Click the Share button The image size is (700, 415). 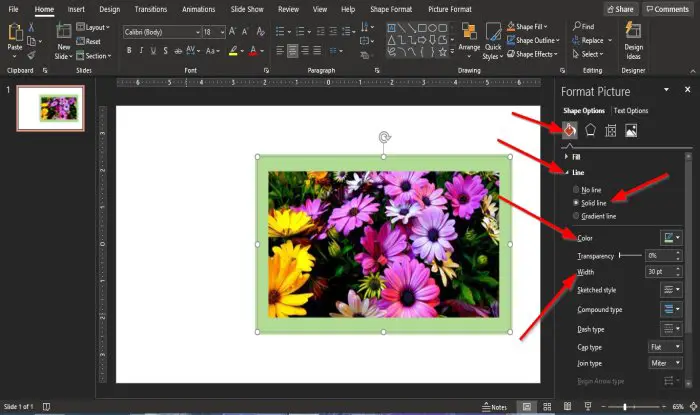(621, 9)
